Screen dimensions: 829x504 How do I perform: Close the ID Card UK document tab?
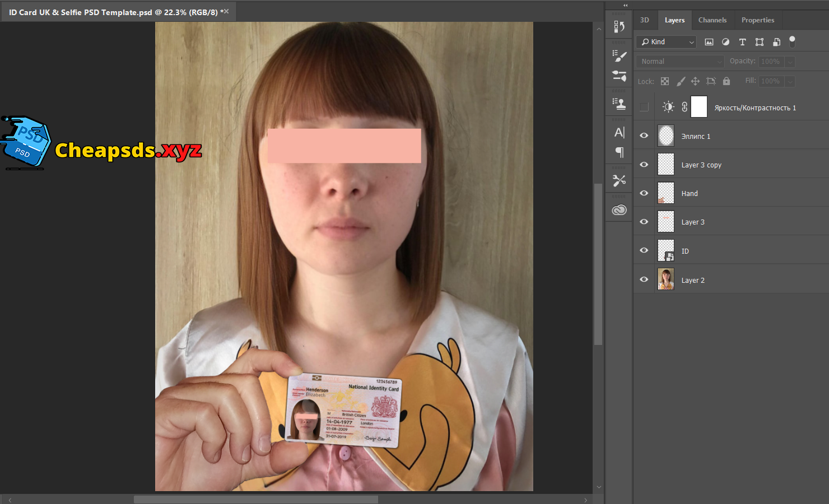point(226,11)
